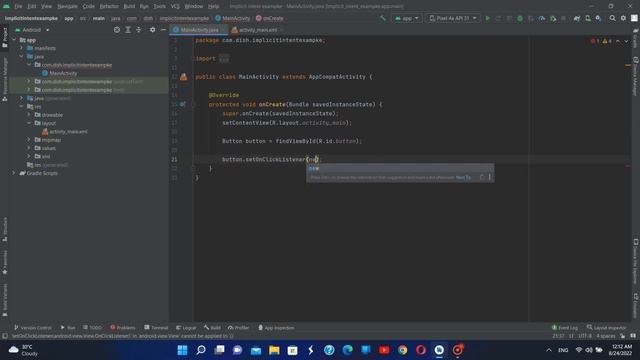Open the Tools menu
Viewport: 640px width, 360px height.
pos(160,6)
